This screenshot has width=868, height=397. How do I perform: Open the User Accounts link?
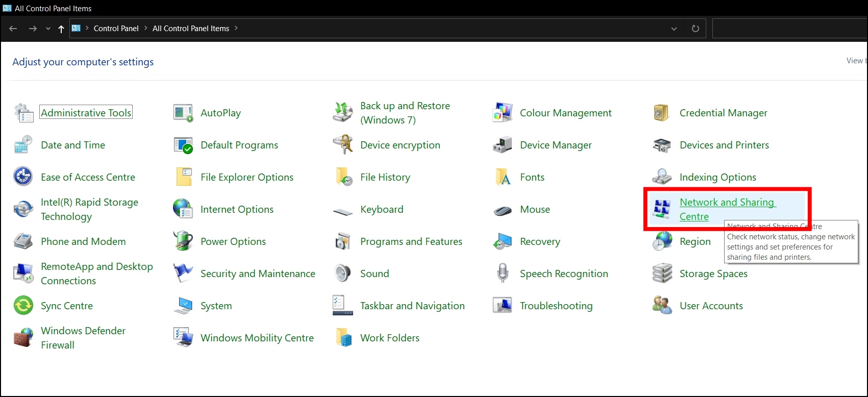[x=711, y=306]
